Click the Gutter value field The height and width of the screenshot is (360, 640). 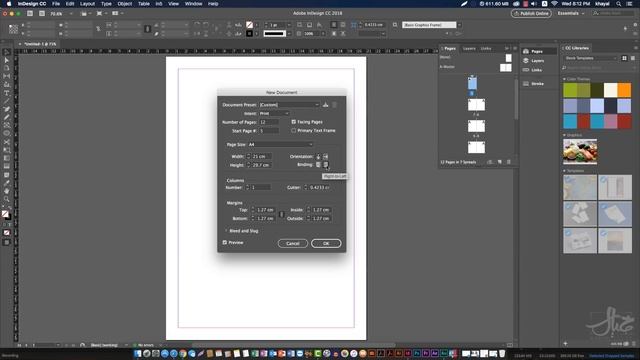(x=319, y=187)
